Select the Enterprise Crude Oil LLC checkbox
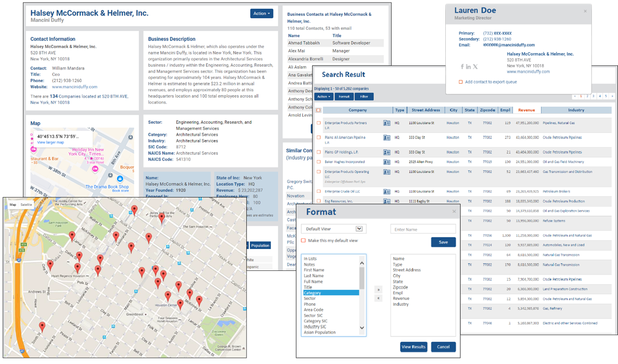Viewport: 618px width, 364px height. pos(318,191)
